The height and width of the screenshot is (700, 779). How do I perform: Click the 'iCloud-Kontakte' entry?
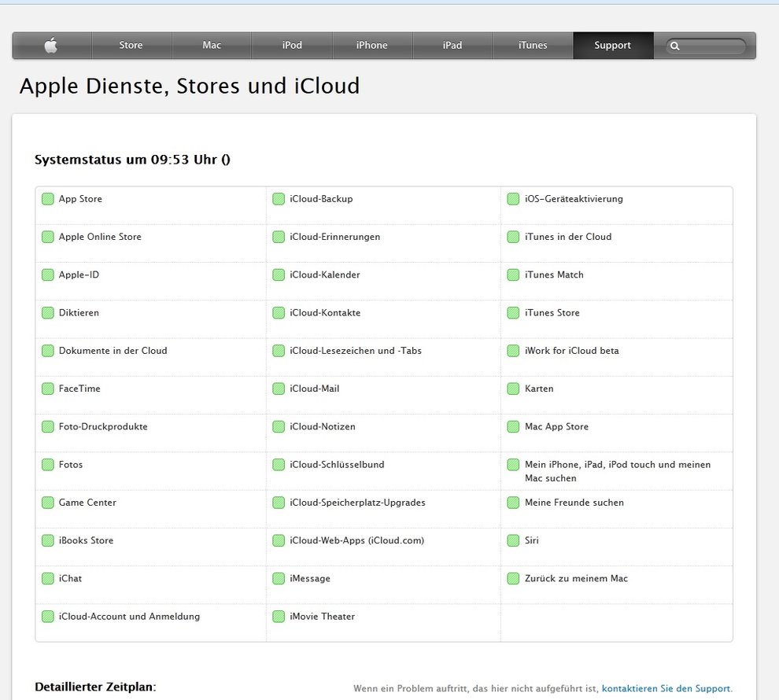pyautogui.click(x=326, y=313)
